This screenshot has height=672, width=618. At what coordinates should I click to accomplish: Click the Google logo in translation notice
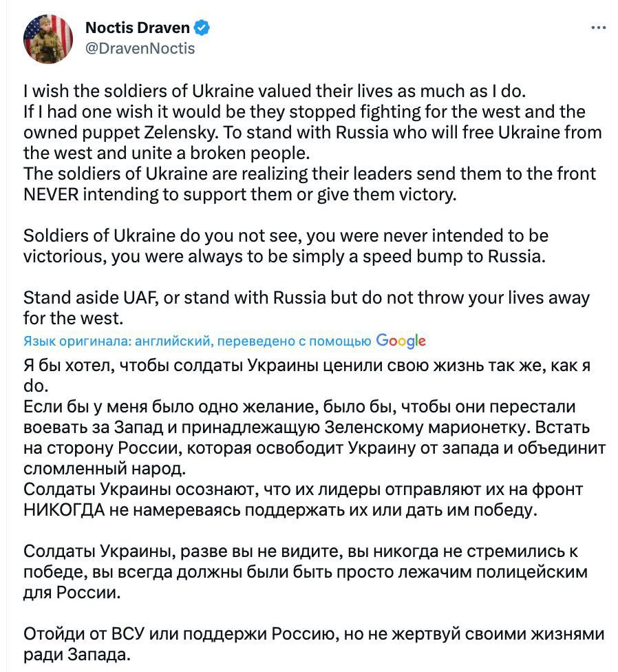401,340
